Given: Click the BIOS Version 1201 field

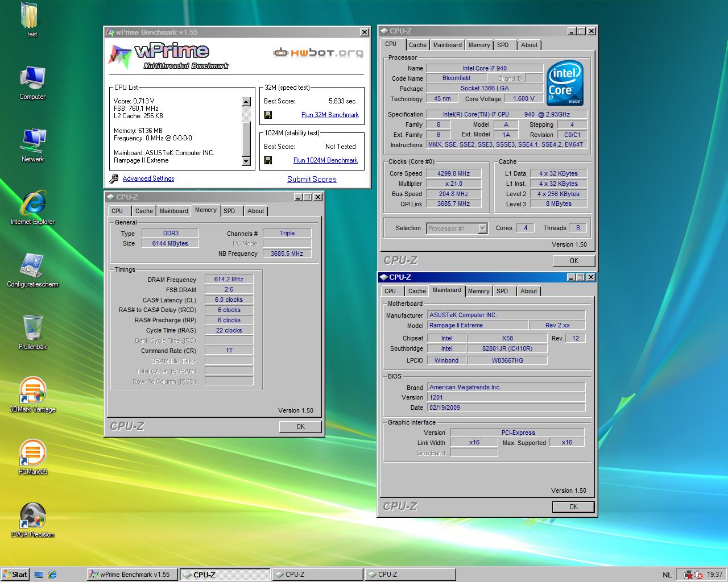Looking at the screenshot, I should 506,397.
